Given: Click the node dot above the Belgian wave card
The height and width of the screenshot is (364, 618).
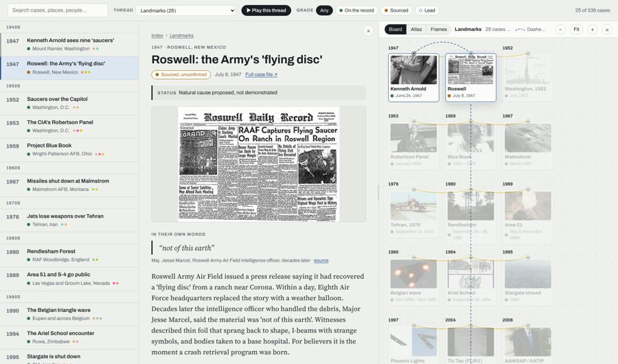Looking at the screenshot, I should tap(413, 258).
